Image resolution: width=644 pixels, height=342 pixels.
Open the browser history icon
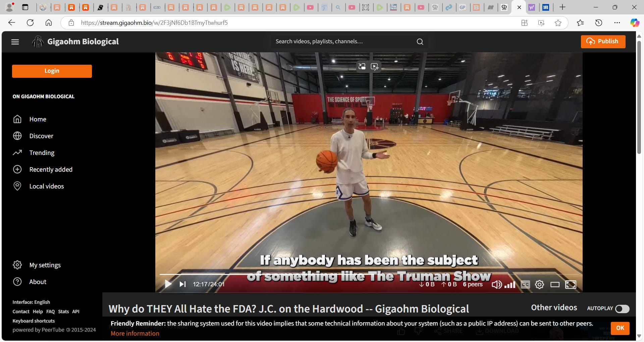coord(599,23)
